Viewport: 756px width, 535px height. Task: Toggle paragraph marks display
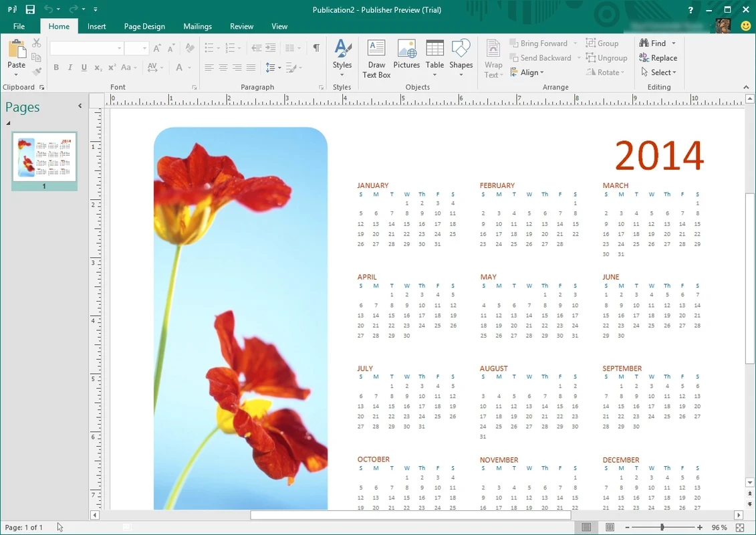(316, 48)
